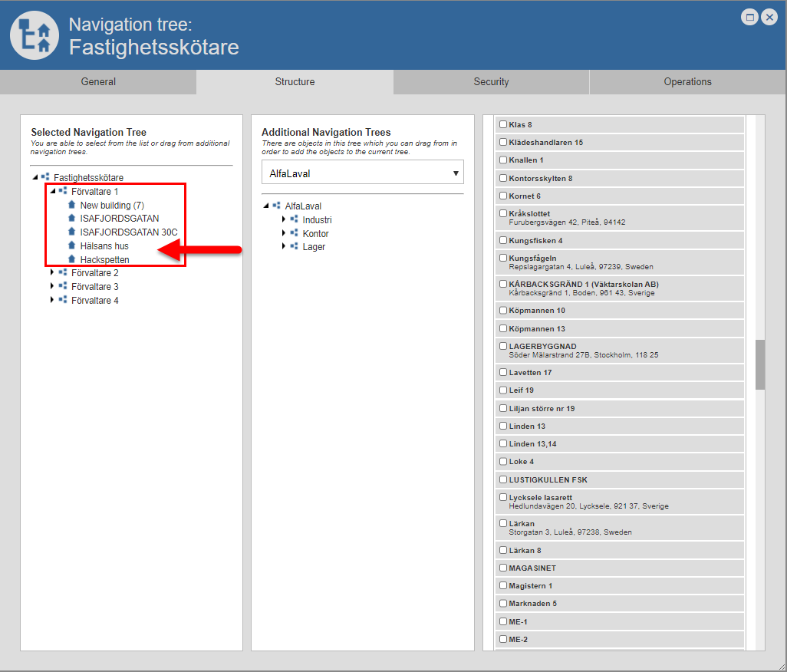The width and height of the screenshot is (787, 672).
Task: Click the Loke 4 list row
Action: (x=619, y=461)
